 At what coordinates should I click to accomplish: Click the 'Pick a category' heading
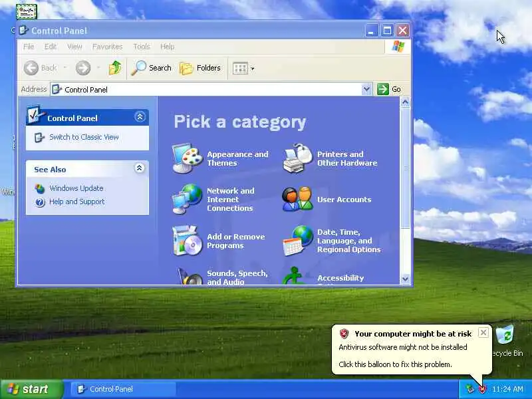(240, 122)
